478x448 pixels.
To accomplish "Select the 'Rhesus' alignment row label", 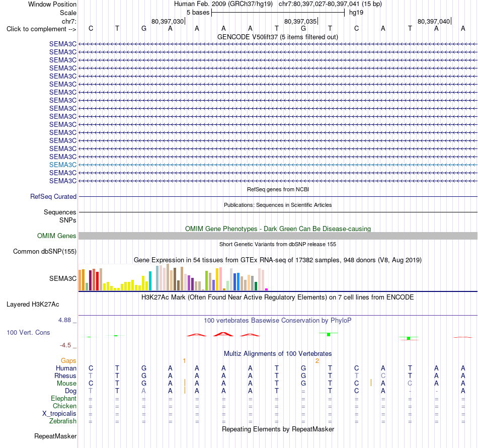I will click(x=65, y=376).
